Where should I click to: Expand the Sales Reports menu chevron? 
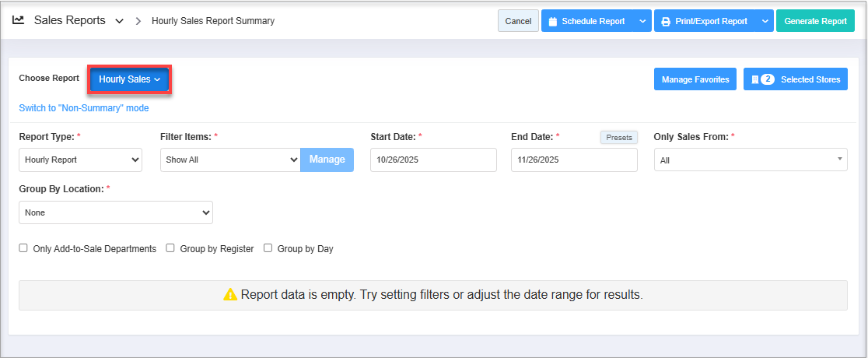pyautogui.click(x=119, y=21)
